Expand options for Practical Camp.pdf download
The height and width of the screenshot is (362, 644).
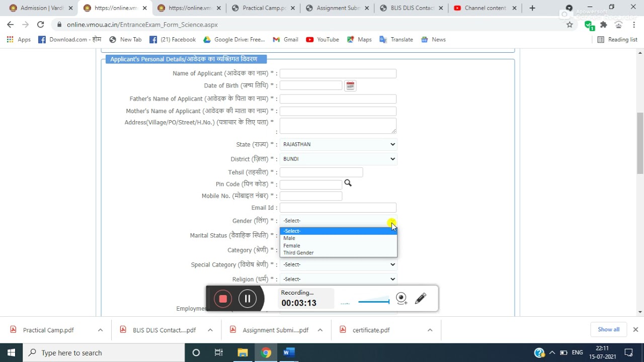click(x=101, y=330)
